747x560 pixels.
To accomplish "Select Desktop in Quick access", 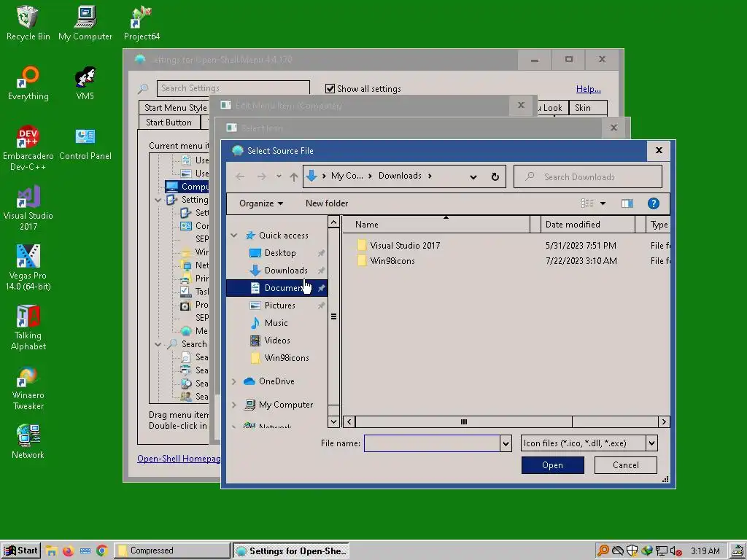I will point(280,253).
